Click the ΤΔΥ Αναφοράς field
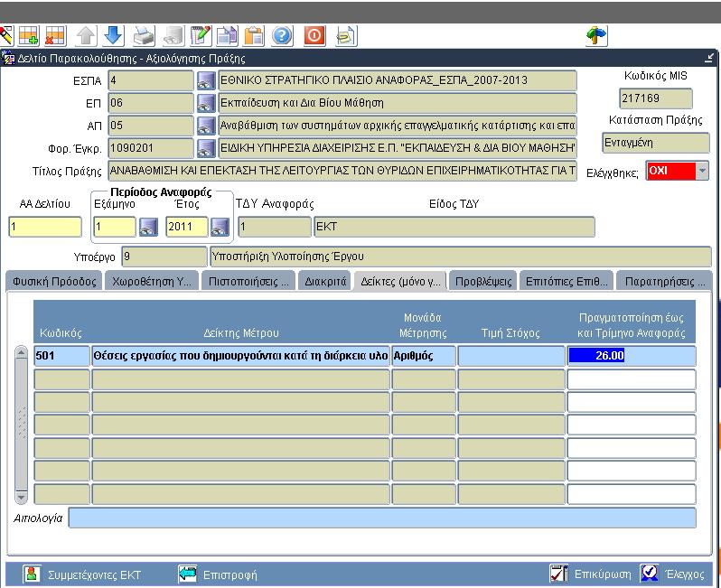Screen dimensions: 721x588 coord(275,227)
